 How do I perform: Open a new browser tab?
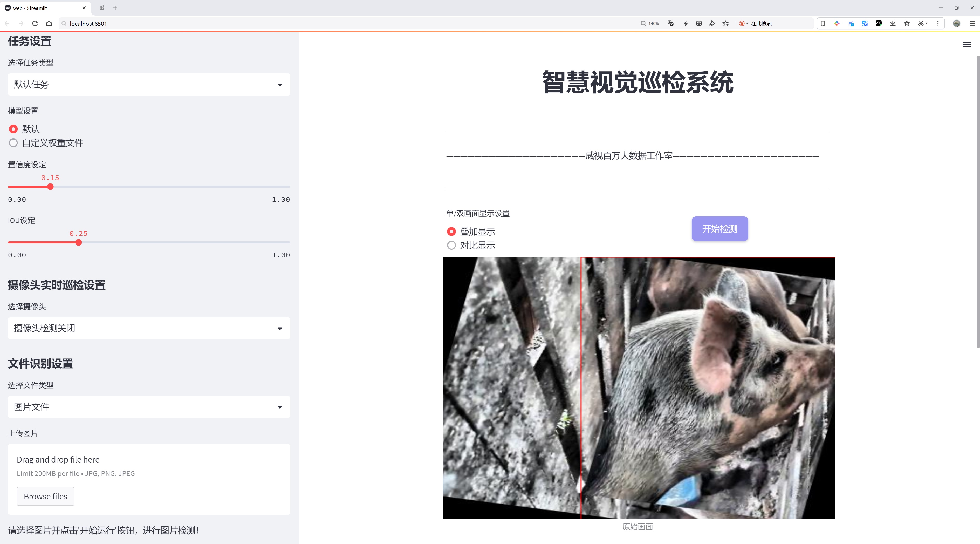point(115,8)
